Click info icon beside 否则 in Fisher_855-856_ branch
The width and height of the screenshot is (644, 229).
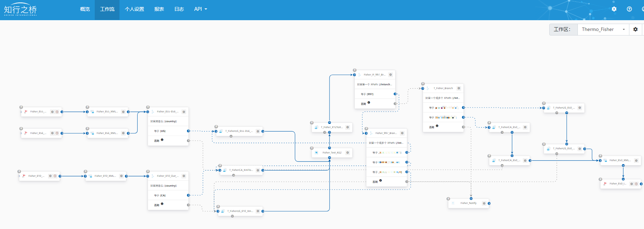click(162, 140)
